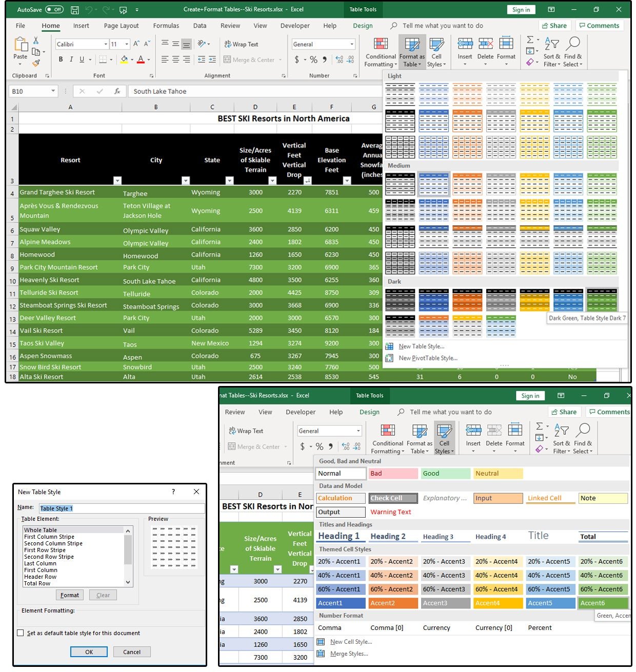
Task: Click the Conditional Formatting icon in top window
Action: point(381,44)
